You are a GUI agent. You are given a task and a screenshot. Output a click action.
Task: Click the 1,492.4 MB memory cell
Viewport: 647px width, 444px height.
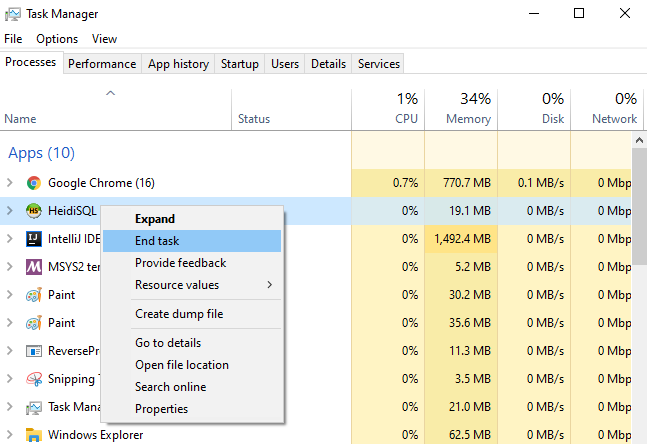click(461, 239)
